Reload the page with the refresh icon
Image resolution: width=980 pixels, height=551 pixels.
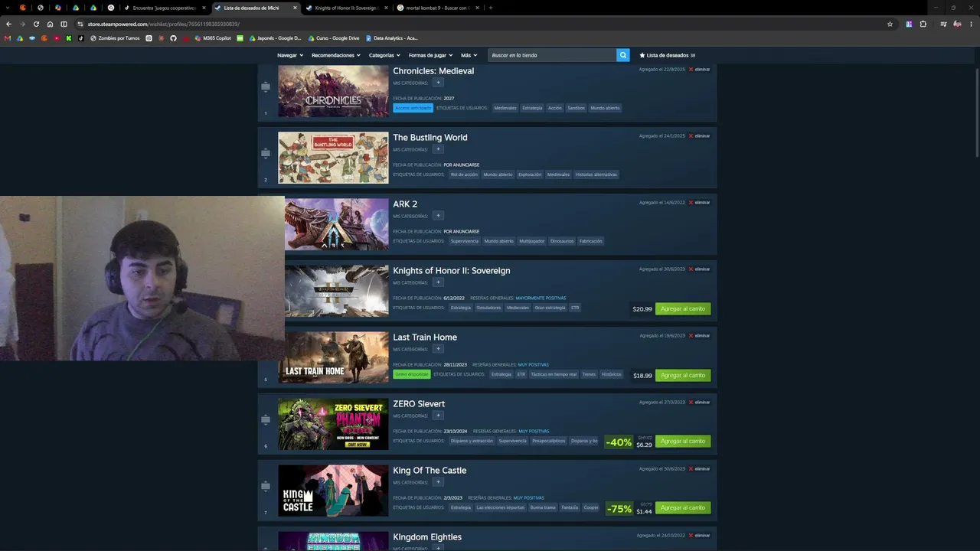click(36, 24)
